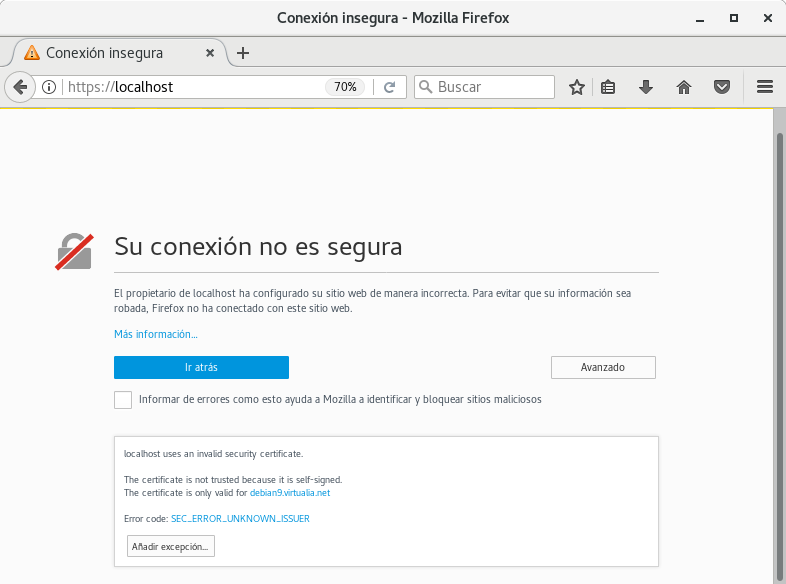
Task: Click the back arrow navigation button
Action: coord(19,87)
